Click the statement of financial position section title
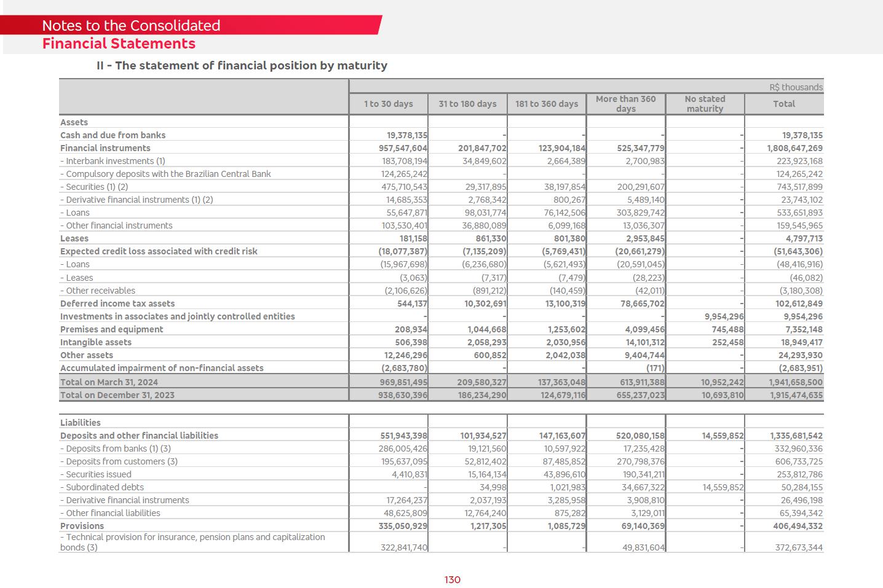Viewport: 883px width, 588px height. coord(242,66)
